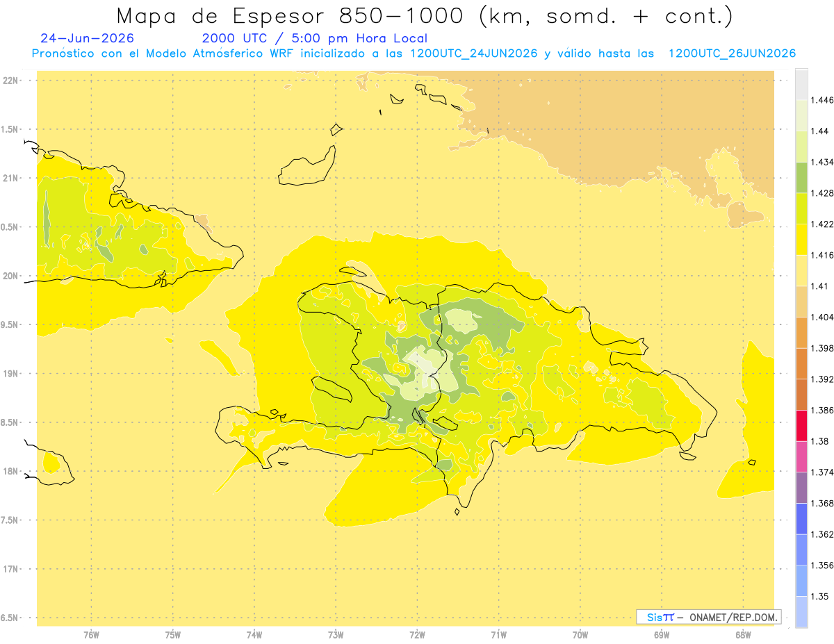This screenshot has width=834, height=644.
Task: Click the 19N latitude label
Action: click(11, 374)
